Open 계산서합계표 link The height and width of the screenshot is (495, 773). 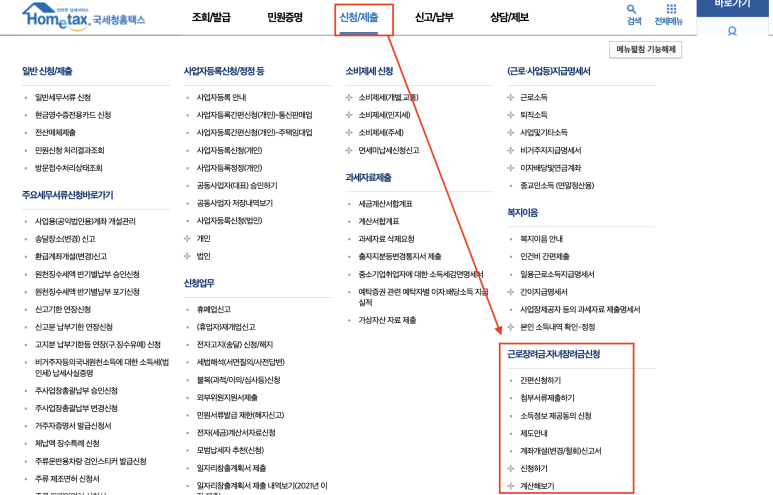click(x=379, y=221)
